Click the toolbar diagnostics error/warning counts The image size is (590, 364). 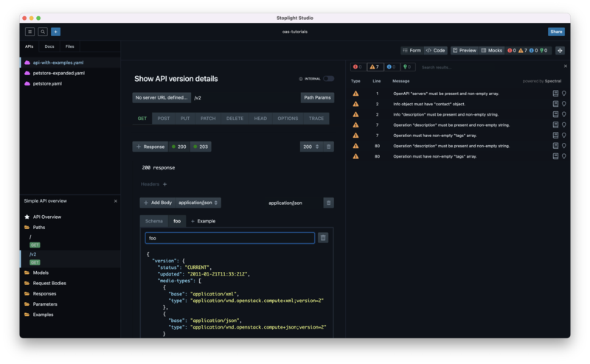click(x=528, y=50)
